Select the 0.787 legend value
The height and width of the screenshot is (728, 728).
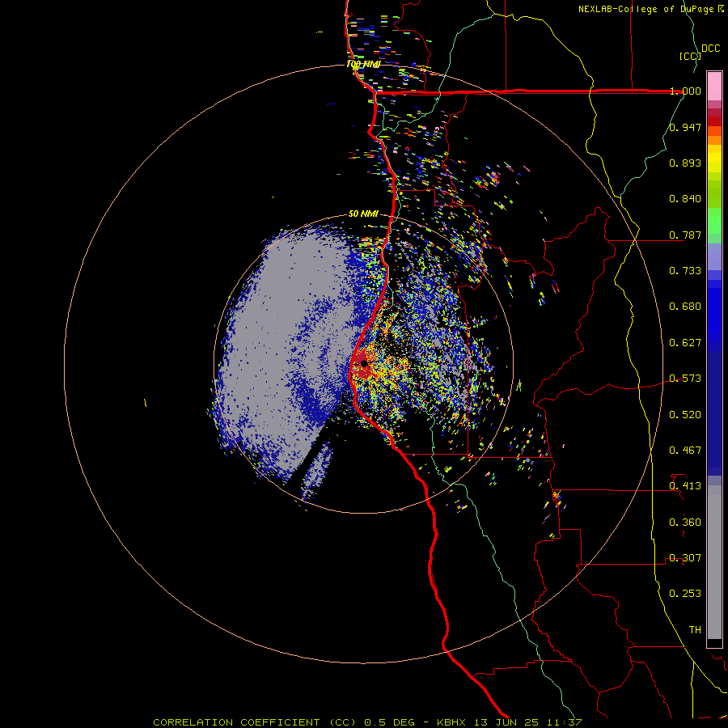coord(685,235)
